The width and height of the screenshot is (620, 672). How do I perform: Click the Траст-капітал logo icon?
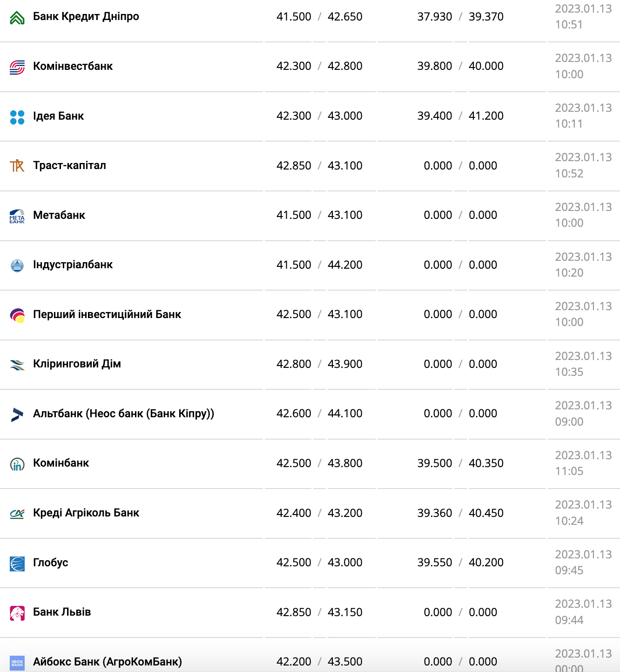(x=17, y=166)
